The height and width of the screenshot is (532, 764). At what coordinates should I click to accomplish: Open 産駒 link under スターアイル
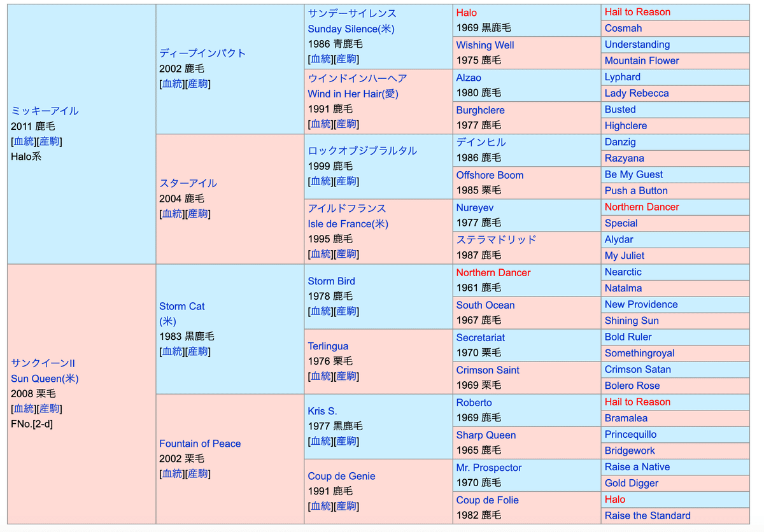pos(198,214)
